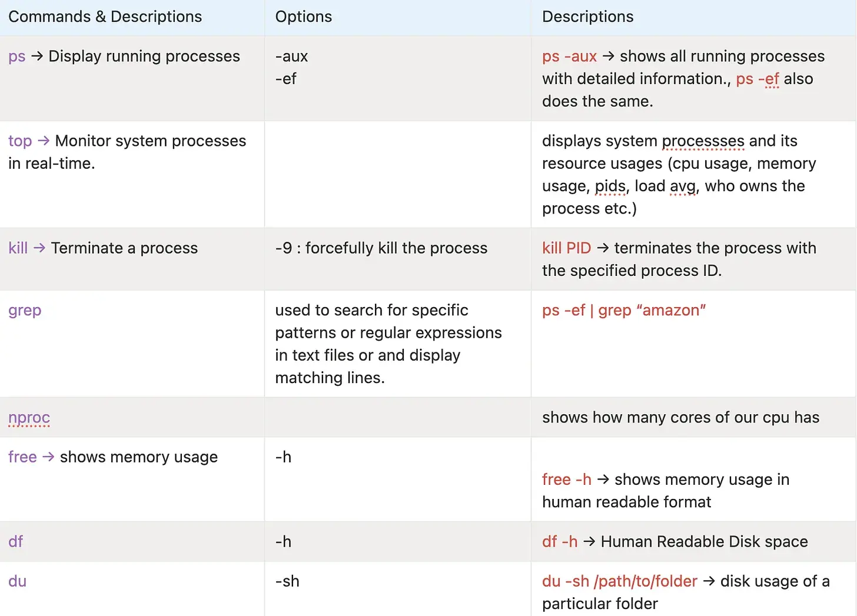Click the purple "kill" command text
This screenshot has width=857, height=616.
click(18, 248)
